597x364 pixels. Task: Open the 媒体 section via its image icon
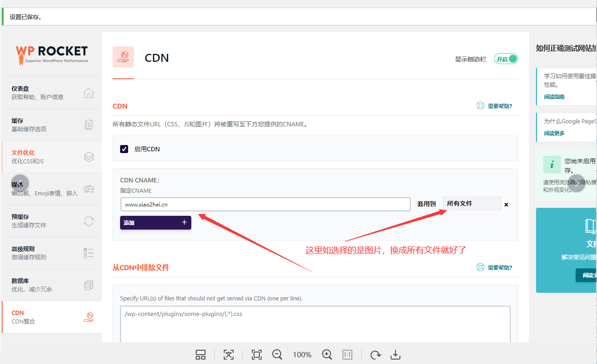coord(89,189)
